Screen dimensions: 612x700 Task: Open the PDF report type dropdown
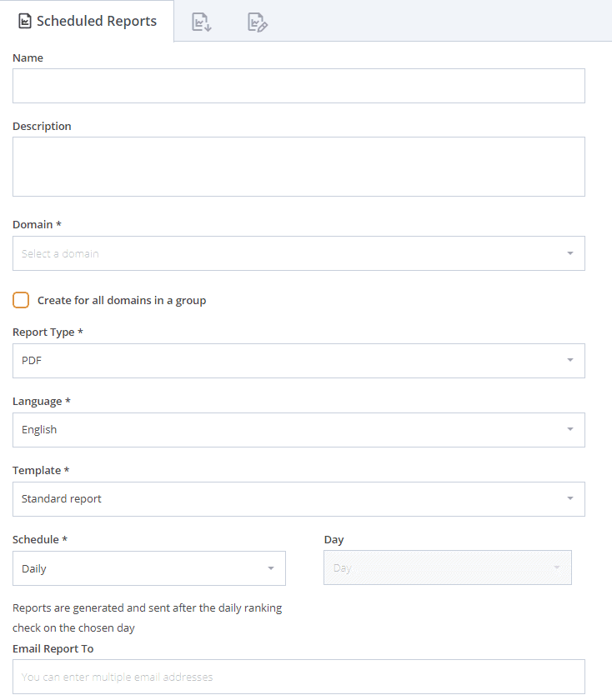[x=298, y=361]
